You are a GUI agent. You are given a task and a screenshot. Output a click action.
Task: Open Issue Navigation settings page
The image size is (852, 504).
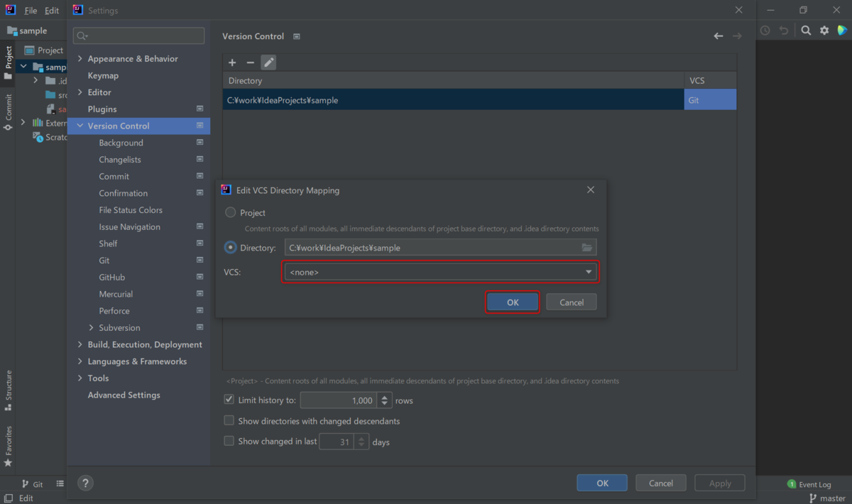pyautogui.click(x=129, y=227)
